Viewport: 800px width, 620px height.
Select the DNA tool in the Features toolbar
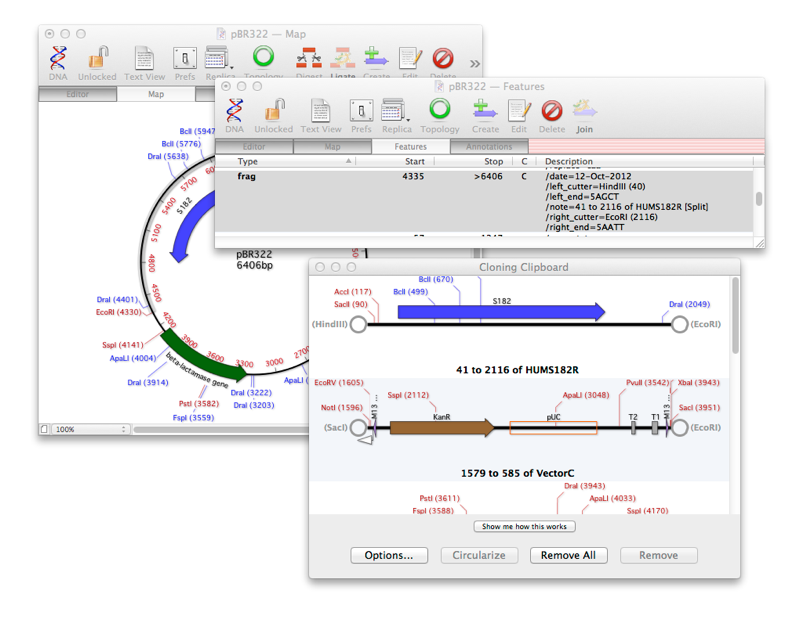234,113
